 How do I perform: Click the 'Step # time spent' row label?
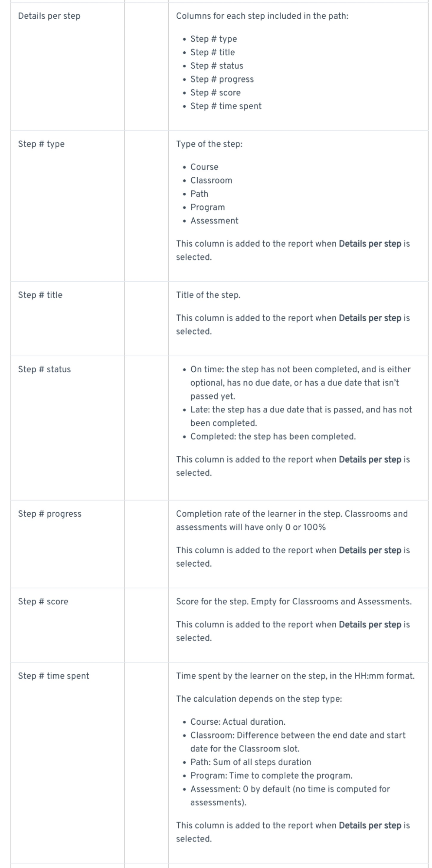click(x=53, y=676)
